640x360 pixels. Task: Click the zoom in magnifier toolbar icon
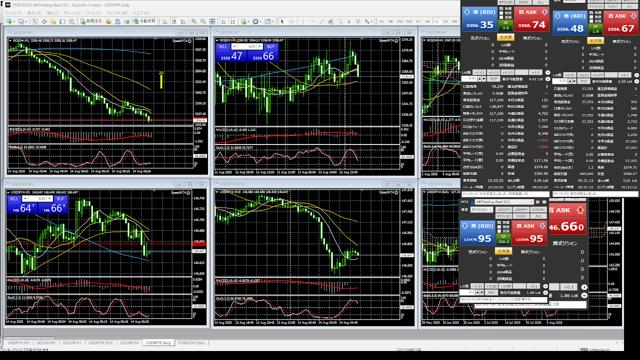pos(194,21)
